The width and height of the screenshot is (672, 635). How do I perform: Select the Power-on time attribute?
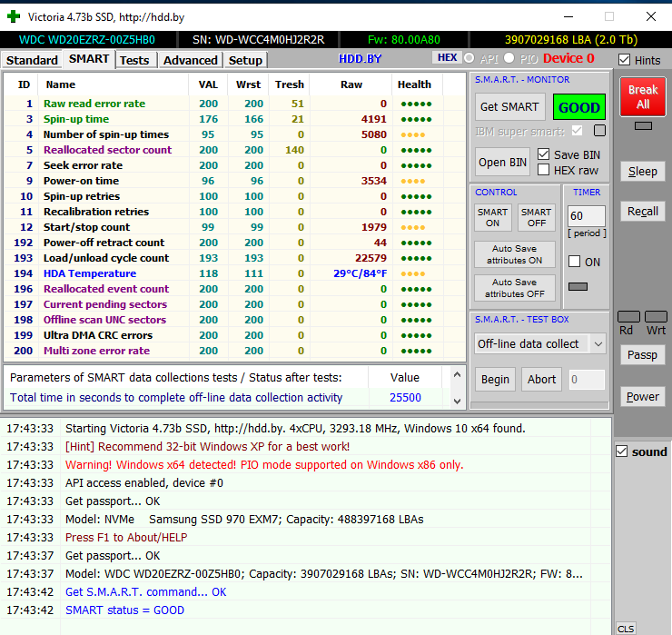[234, 181]
